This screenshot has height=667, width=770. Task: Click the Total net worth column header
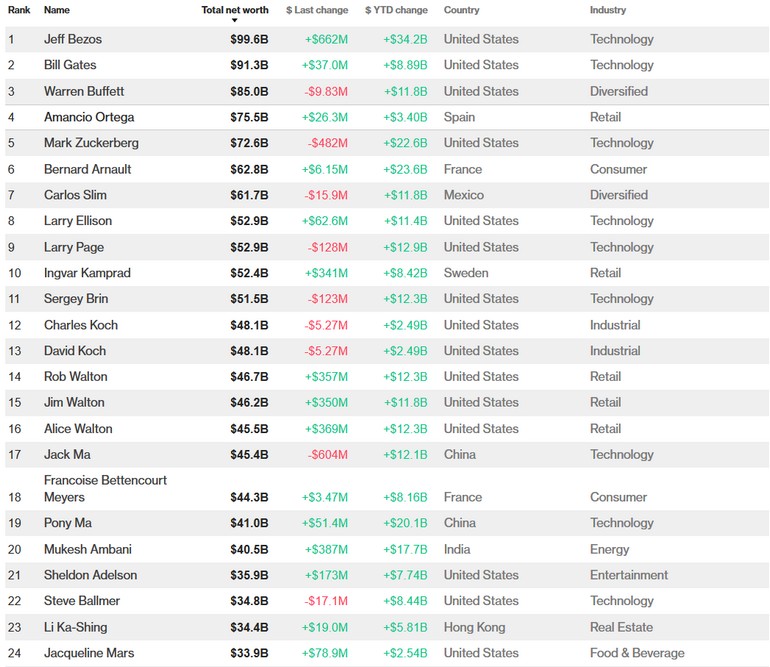[234, 10]
